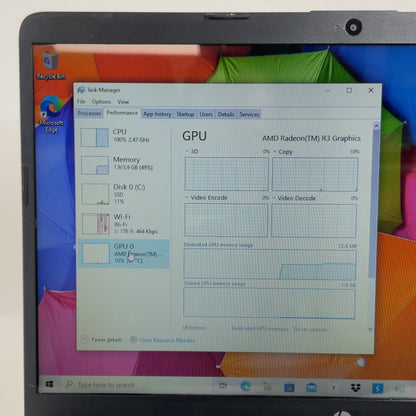Click the GPU panel vertical scrollbar thumb
416x416 pixels.
(x=374, y=203)
